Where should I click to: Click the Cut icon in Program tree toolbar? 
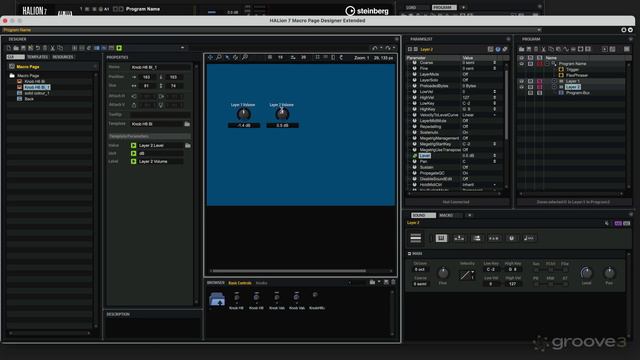click(544, 49)
